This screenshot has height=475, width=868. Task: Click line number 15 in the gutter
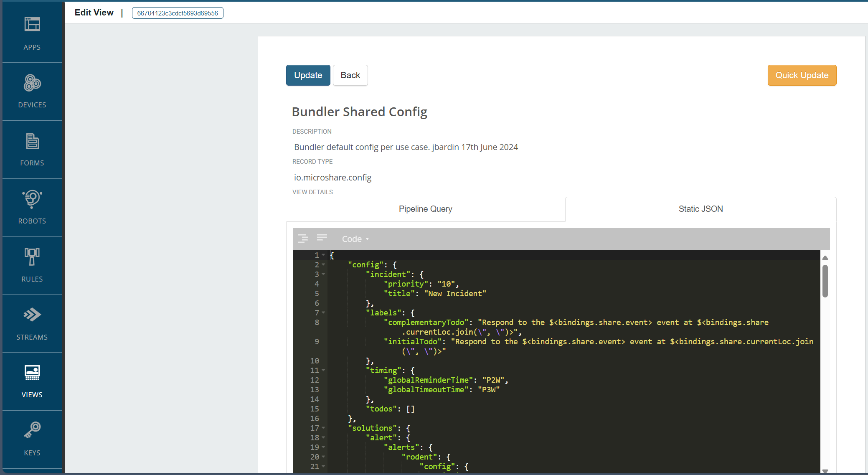pos(315,409)
